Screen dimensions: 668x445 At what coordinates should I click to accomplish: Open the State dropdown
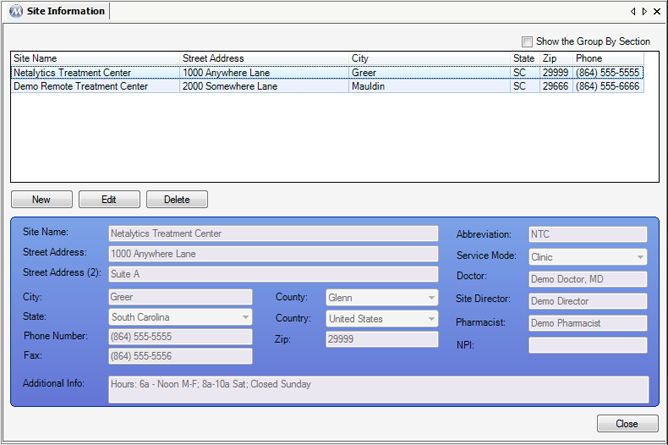pyautogui.click(x=180, y=317)
